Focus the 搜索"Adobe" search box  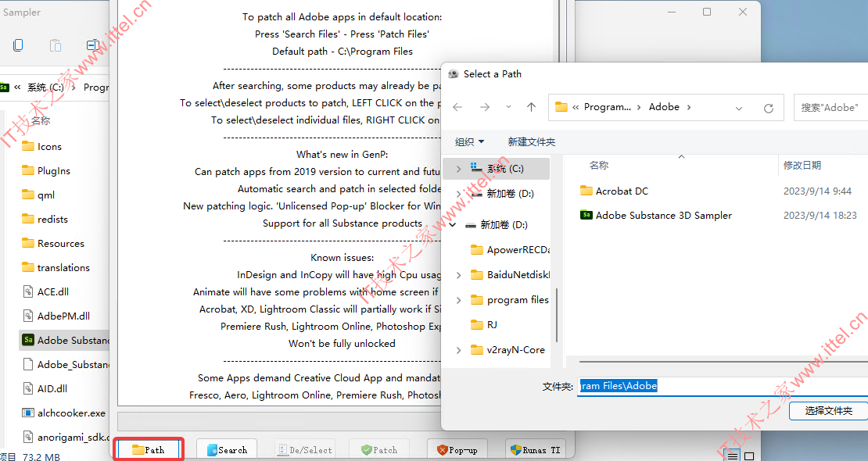point(830,107)
